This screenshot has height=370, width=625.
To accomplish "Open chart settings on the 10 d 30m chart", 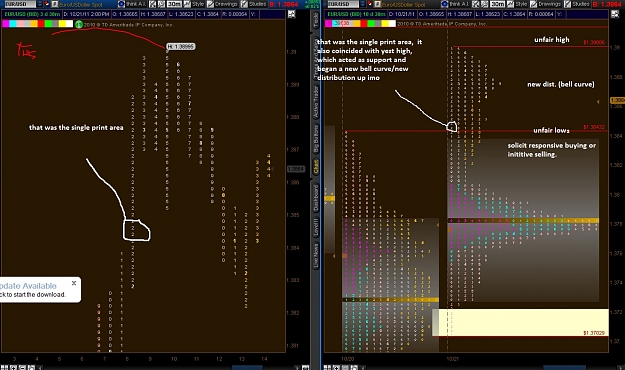I will [615, 14].
